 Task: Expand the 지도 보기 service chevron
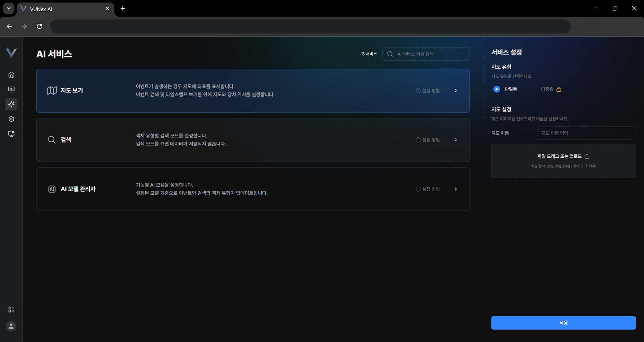tap(456, 90)
